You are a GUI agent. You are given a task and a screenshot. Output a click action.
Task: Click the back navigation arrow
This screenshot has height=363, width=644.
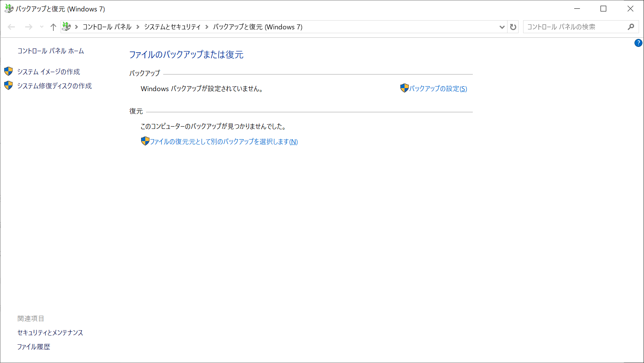[x=11, y=27]
